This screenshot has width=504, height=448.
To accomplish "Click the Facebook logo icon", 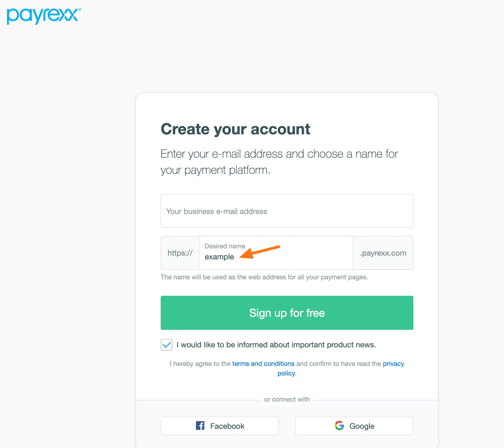I will pos(200,426).
